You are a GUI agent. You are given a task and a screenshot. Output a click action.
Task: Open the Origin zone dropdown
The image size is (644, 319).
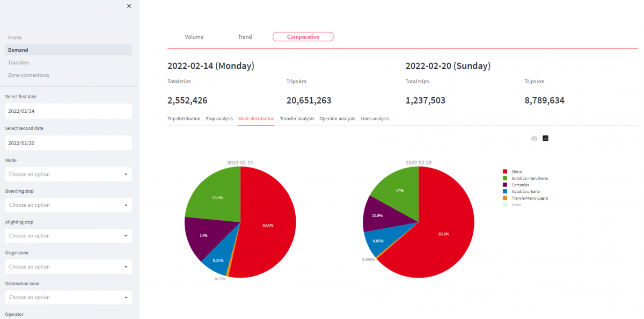(x=68, y=267)
